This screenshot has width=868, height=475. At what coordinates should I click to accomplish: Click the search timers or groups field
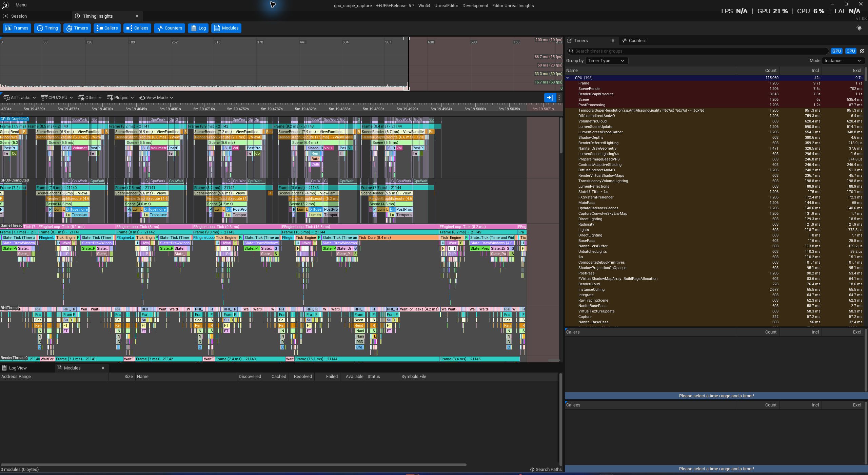[698, 51]
